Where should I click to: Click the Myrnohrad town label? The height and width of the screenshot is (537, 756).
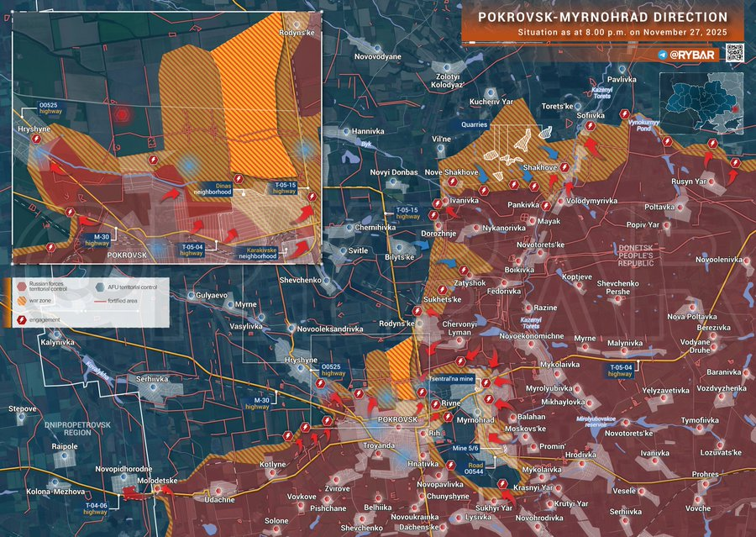click(475, 420)
